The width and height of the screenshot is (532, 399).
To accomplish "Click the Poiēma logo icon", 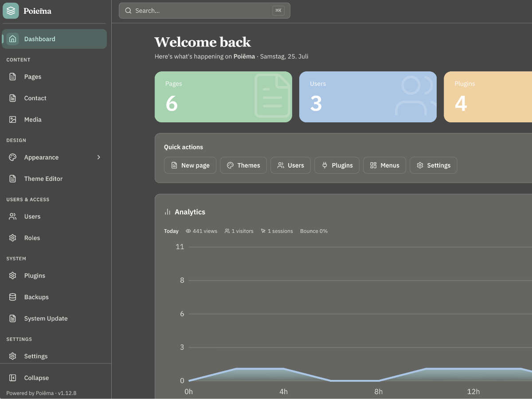I will (11, 11).
